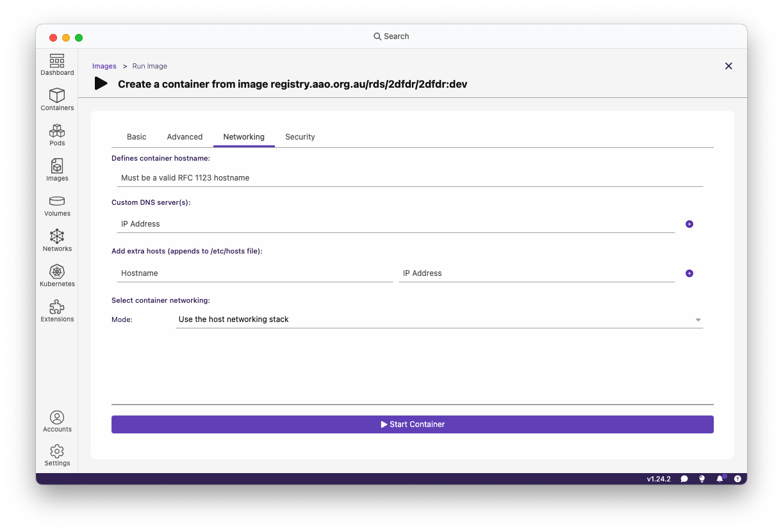Open the Extensions page
Viewport: 783px width, 532px height.
point(57,311)
